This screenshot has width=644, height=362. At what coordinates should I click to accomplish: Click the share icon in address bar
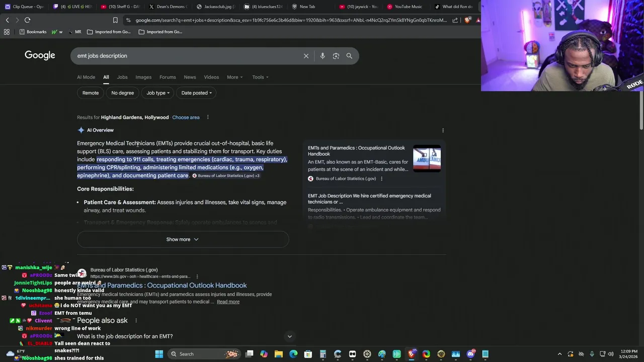pyautogui.click(x=455, y=20)
